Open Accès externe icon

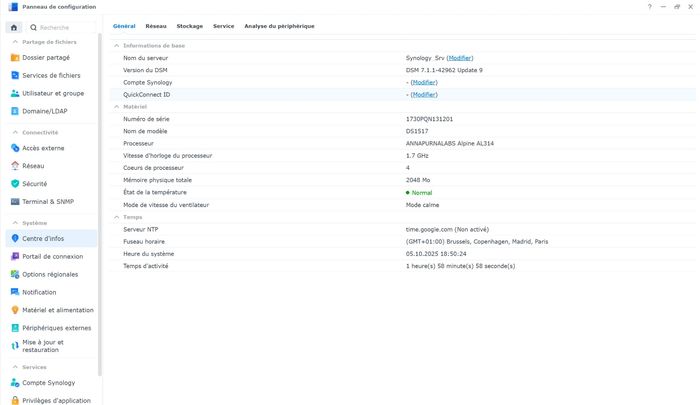click(x=15, y=148)
